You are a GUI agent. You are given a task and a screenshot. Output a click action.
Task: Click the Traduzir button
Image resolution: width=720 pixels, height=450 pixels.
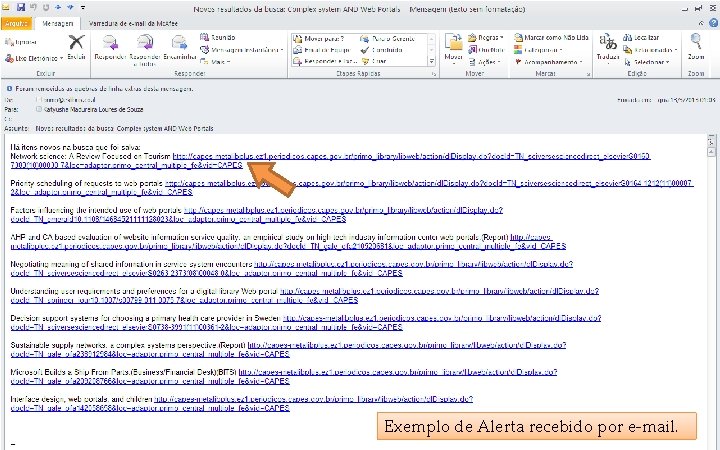[x=608, y=48]
